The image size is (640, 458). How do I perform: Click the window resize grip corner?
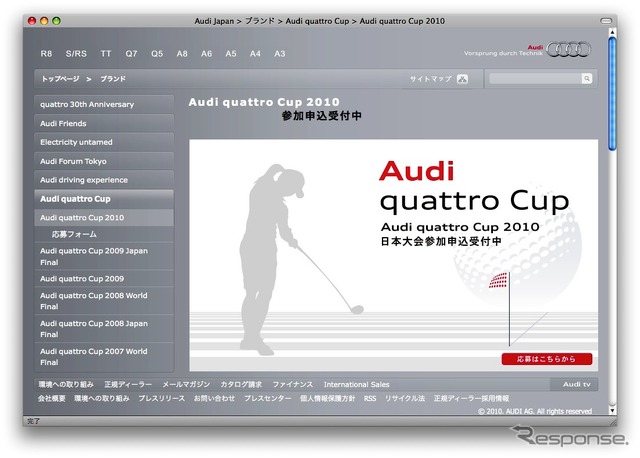point(613,422)
